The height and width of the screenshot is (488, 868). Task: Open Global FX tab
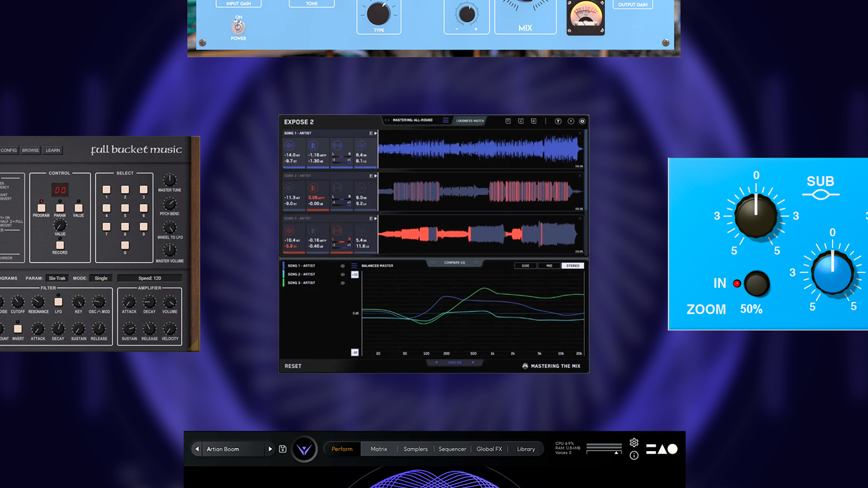(x=489, y=449)
